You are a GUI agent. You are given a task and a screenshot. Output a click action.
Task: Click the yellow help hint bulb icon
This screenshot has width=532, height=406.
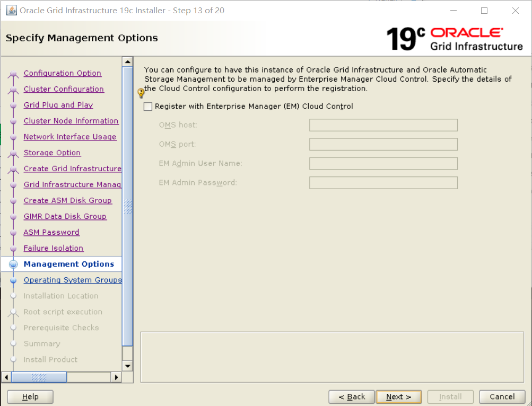(141, 93)
